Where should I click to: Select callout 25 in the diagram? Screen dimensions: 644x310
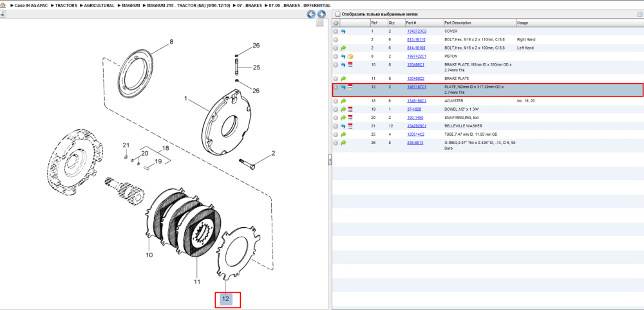tap(256, 68)
